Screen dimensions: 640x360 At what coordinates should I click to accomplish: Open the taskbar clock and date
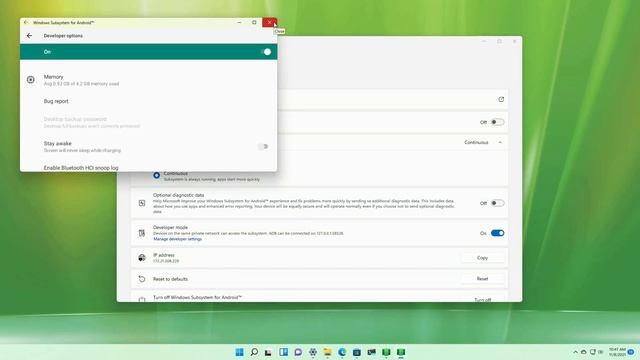click(617, 352)
